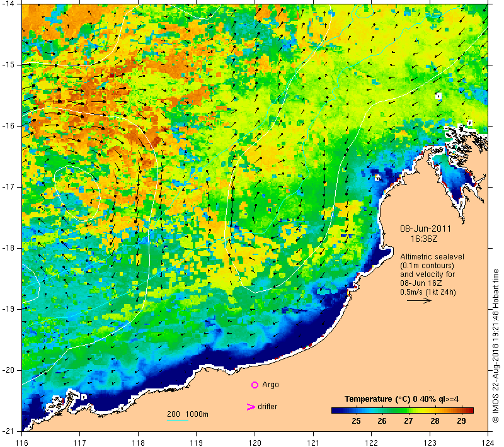Click the longitude axis label '124'
Viewport: 504px width, 447px height.
pos(488,443)
